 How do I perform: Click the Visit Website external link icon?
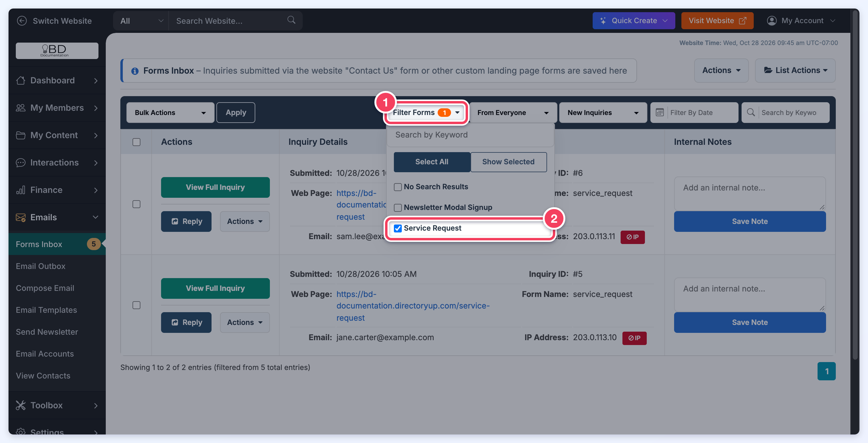742,21
